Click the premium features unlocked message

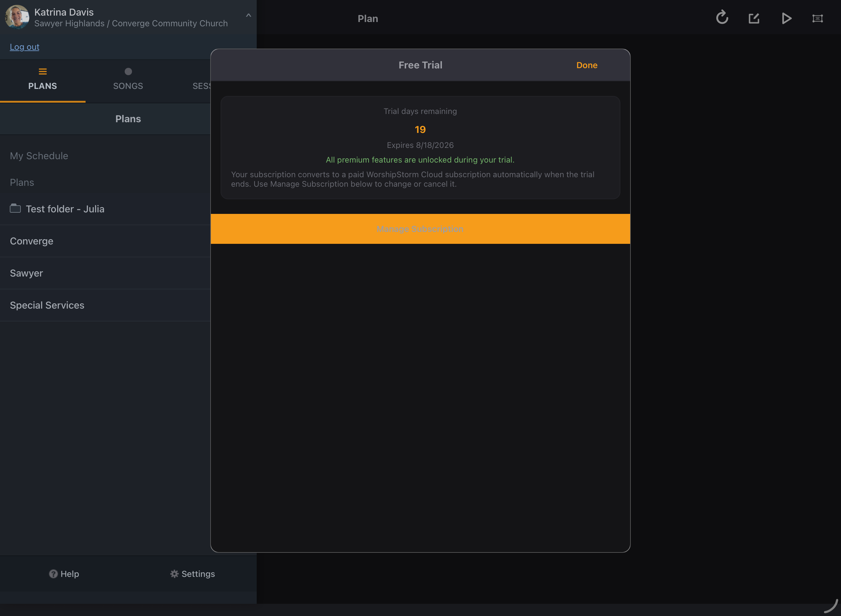tap(420, 159)
